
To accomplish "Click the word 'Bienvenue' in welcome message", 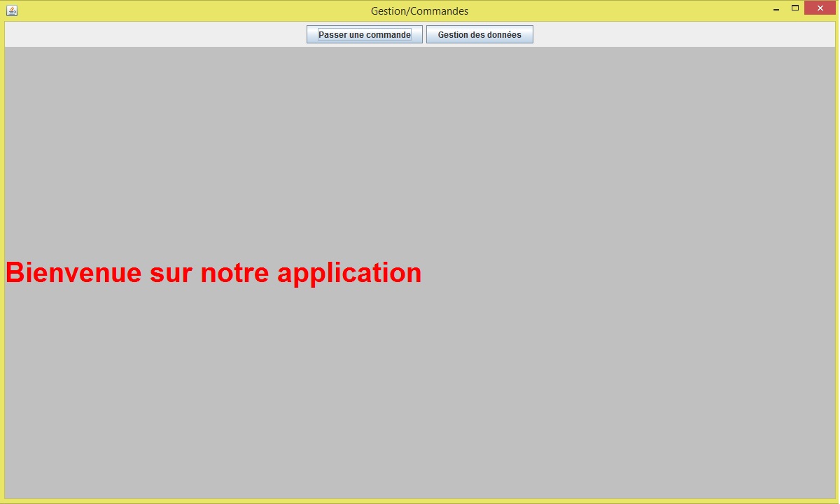I will pos(73,272).
